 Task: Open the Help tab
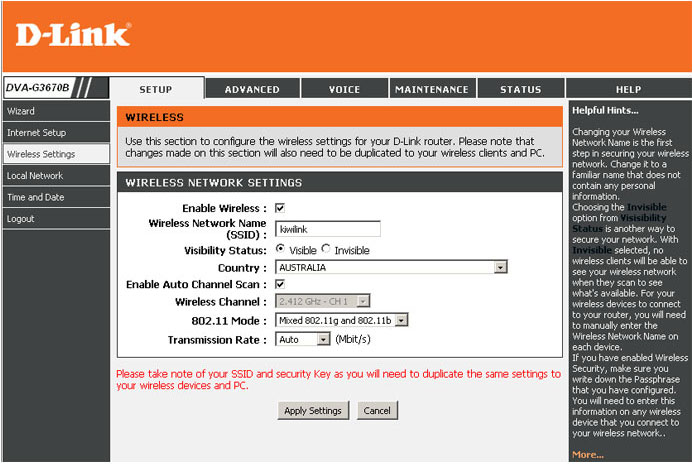pos(628,89)
